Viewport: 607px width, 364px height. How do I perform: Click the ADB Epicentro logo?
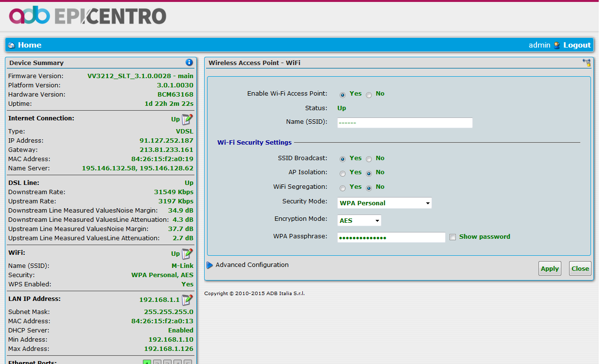[x=87, y=16]
